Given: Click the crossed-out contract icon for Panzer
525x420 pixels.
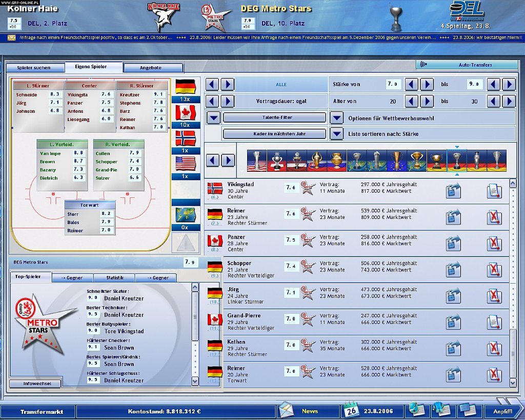Looking at the screenshot, I should 494,243.
